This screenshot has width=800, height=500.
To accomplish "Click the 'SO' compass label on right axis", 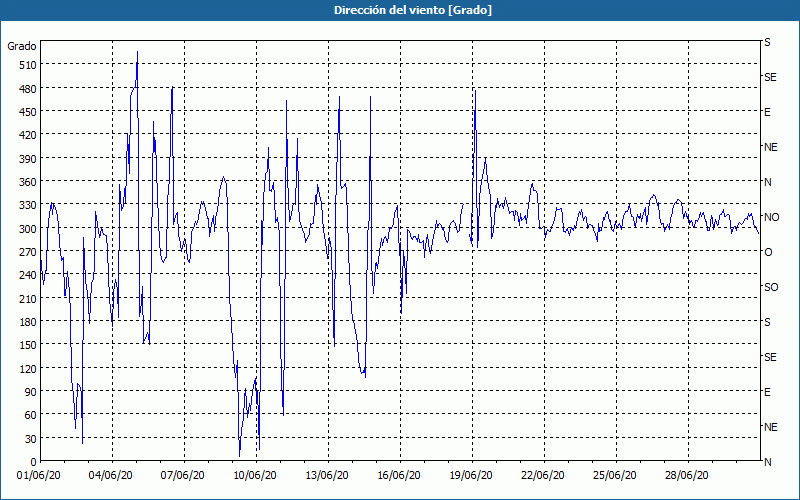I will point(771,287).
